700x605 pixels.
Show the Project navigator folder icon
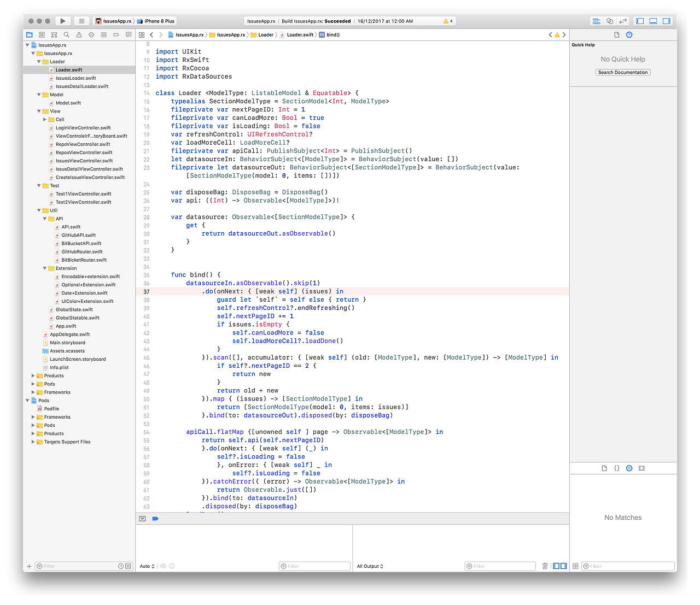(30, 34)
